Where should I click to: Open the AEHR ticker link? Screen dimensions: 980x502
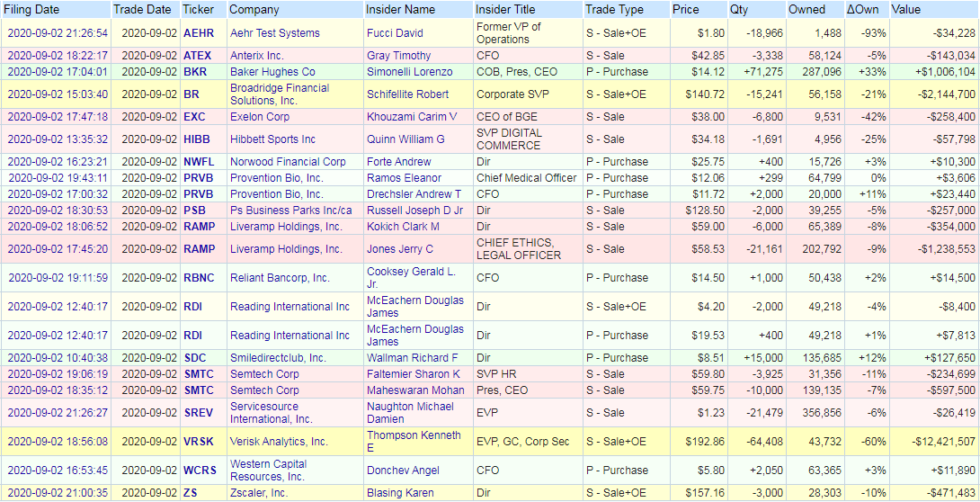click(200, 33)
